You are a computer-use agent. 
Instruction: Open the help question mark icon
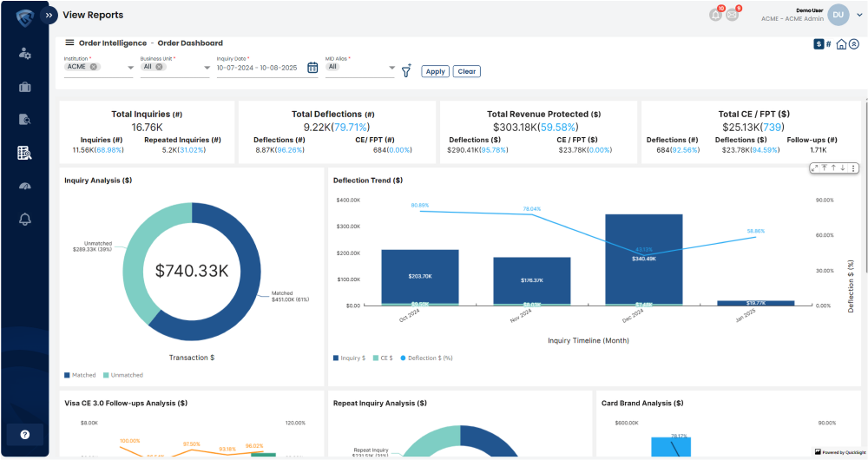tap(25, 434)
